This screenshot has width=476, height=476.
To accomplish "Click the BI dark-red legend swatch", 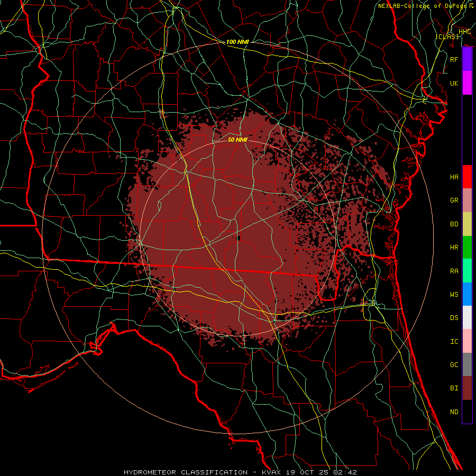I will [467, 388].
